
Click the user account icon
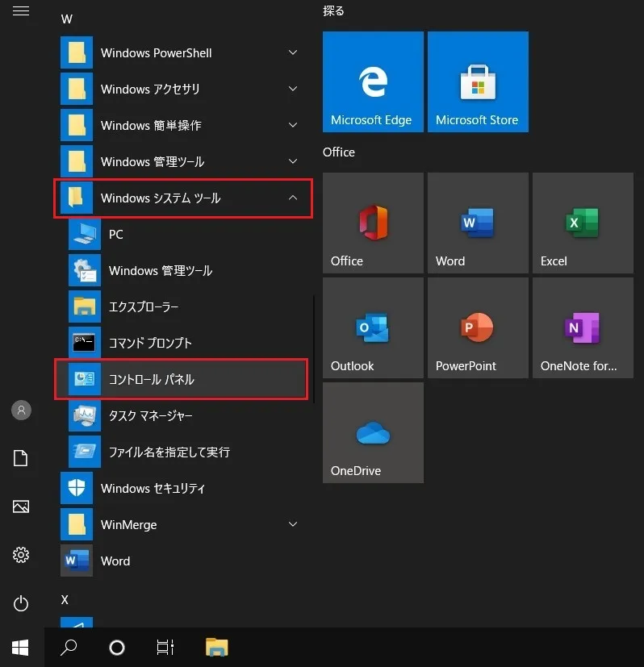pyautogui.click(x=21, y=410)
